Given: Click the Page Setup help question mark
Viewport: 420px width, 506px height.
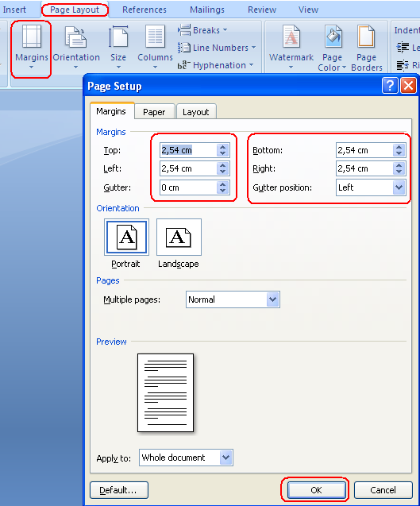Looking at the screenshot, I should 390,86.
